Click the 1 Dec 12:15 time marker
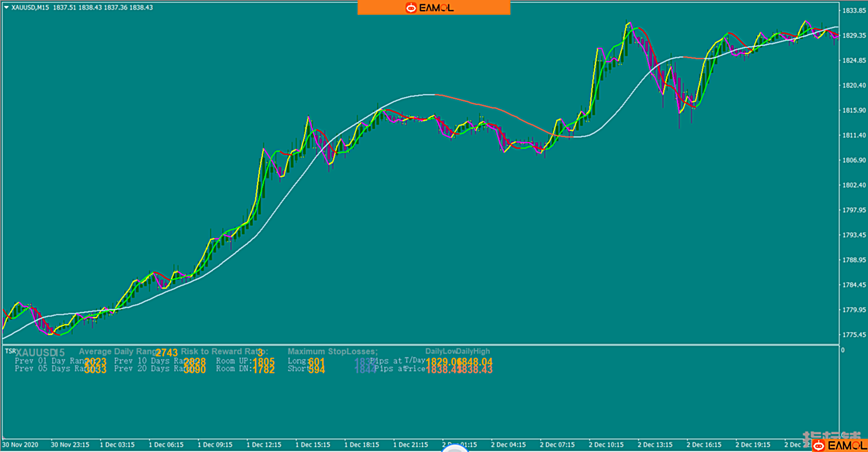868x452 pixels. click(264, 445)
